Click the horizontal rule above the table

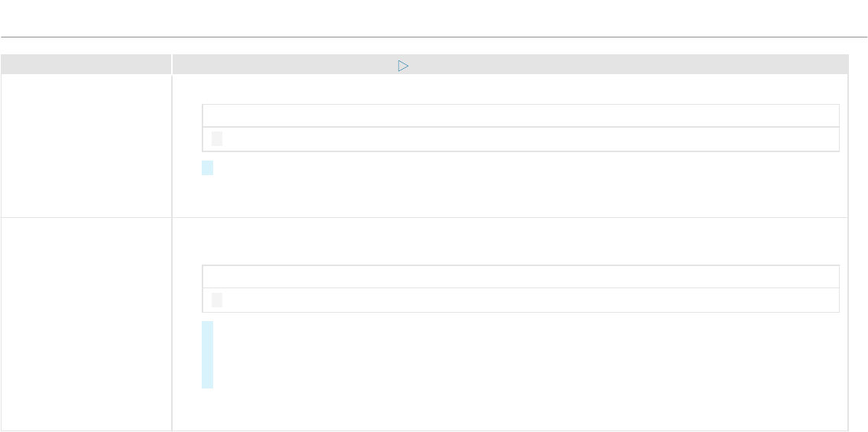pyautogui.click(x=434, y=37)
